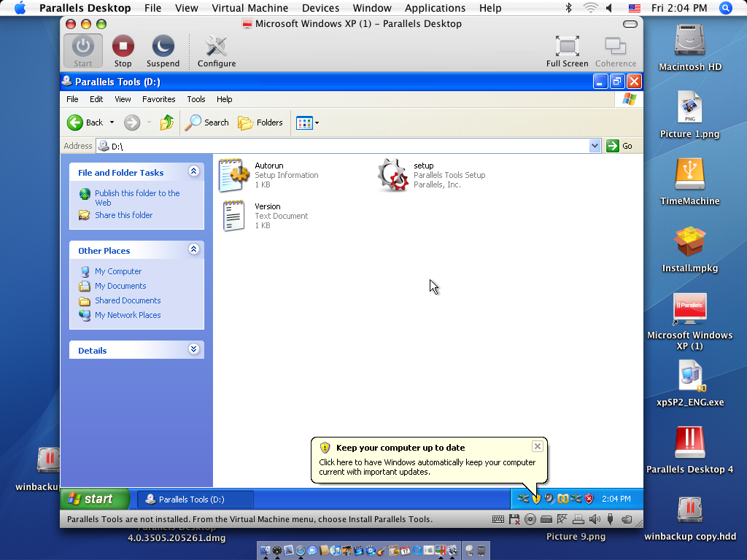Expand the Address bar dropdown list
The width and height of the screenshot is (747, 560).
click(x=595, y=146)
